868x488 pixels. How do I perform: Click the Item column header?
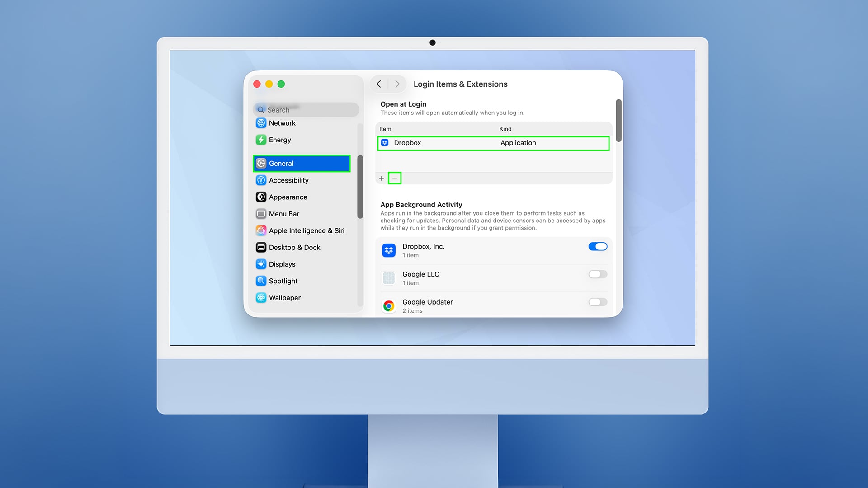pyautogui.click(x=385, y=129)
